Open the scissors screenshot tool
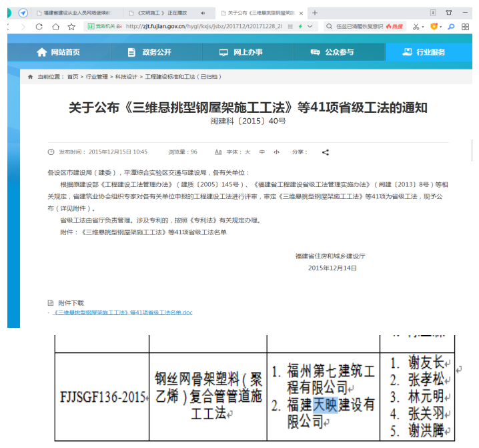479x448 pixels. coord(416,27)
